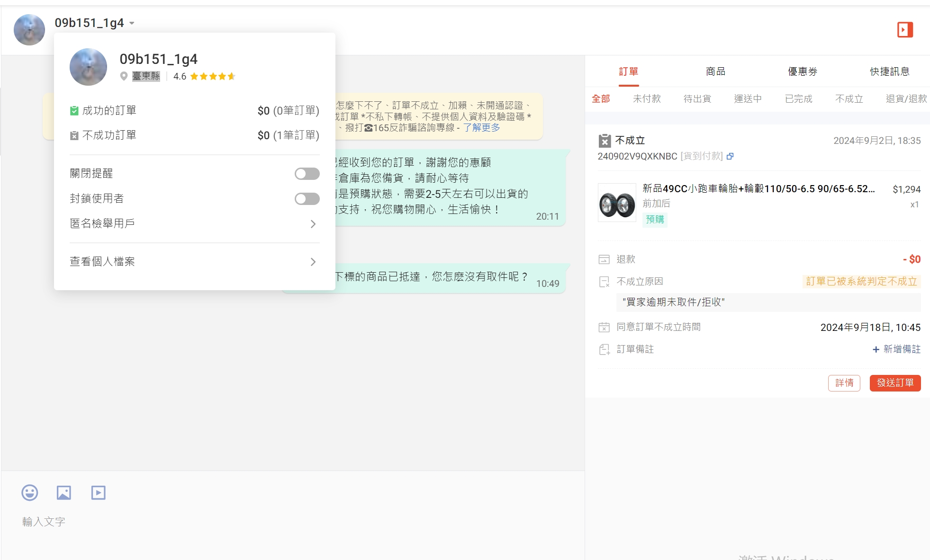This screenshot has width=930, height=560.
Task: Toggle the 關閉提醒 switch
Action: point(307,174)
